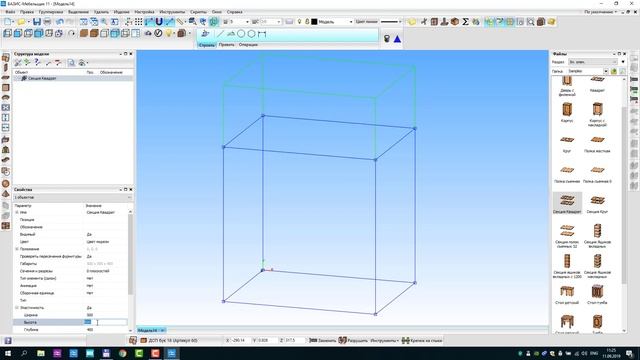Click the round red-brown icon in left sidebar
This screenshot has height=360, width=640.
point(6,184)
